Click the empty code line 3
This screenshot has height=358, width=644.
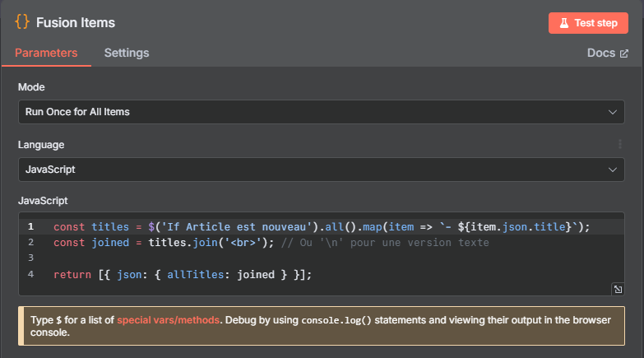click(x=322, y=258)
